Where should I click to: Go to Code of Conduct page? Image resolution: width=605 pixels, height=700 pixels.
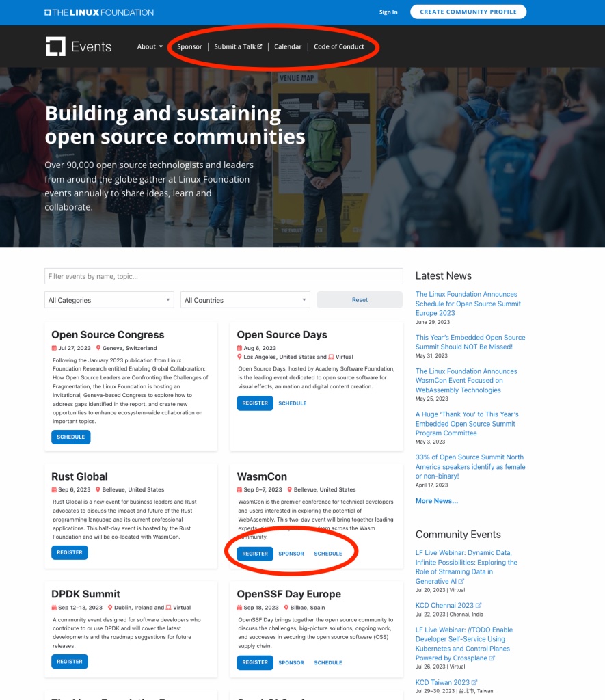coord(339,46)
